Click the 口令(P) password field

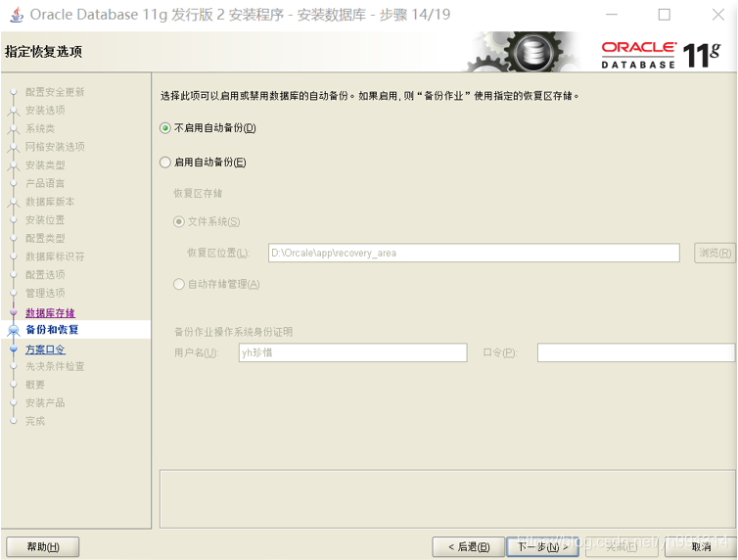point(635,352)
